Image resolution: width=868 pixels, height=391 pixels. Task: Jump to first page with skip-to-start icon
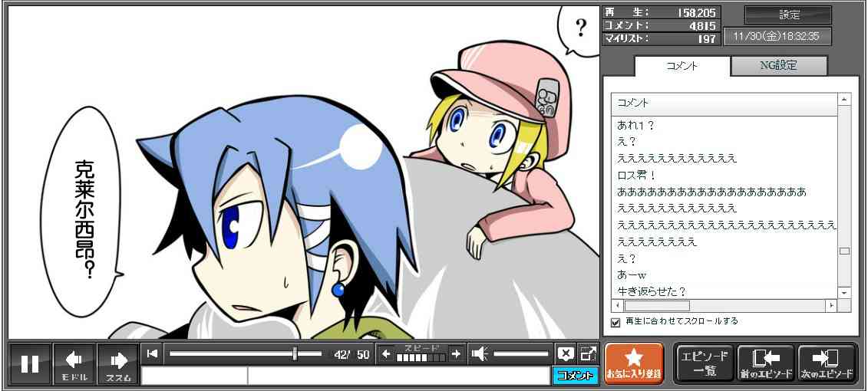(153, 353)
